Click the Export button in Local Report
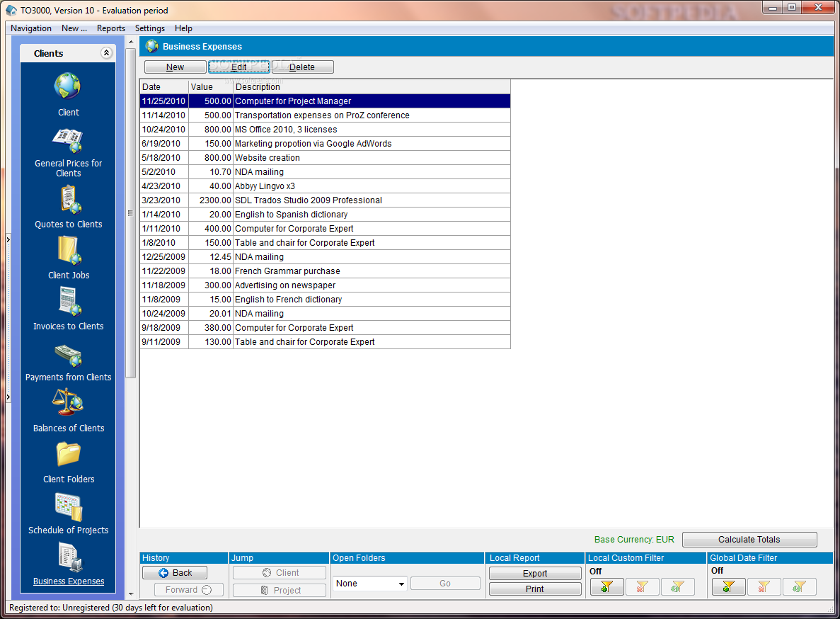Image resolution: width=840 pixels, height=619 pixels. click(535, 574)
